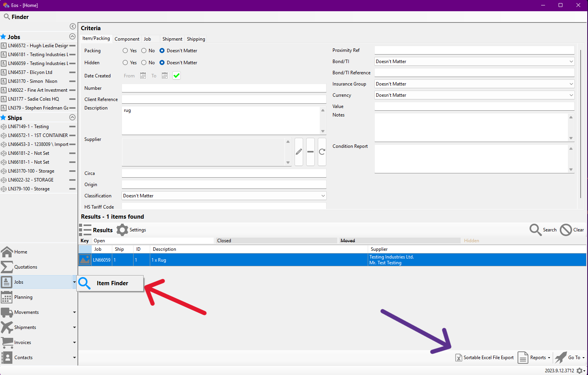
Task: Click the Search magnifier icon
Action: pyautogui.click(x=535, y=230)
